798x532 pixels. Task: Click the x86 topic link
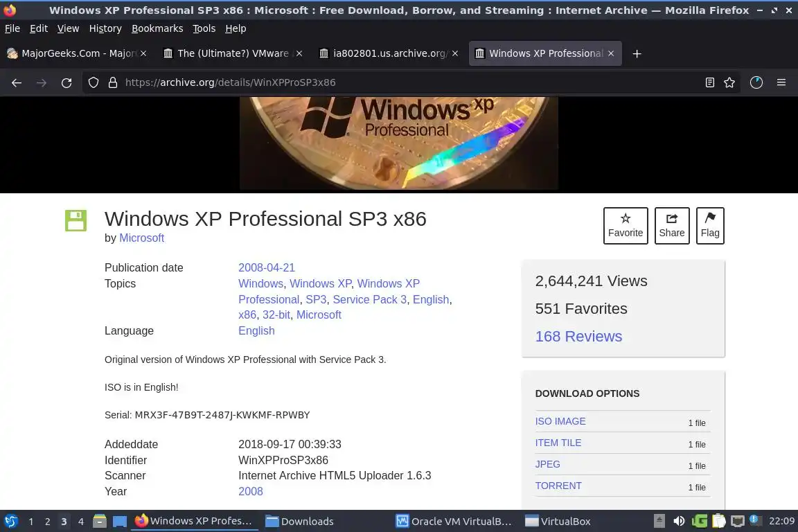point(247,314)
